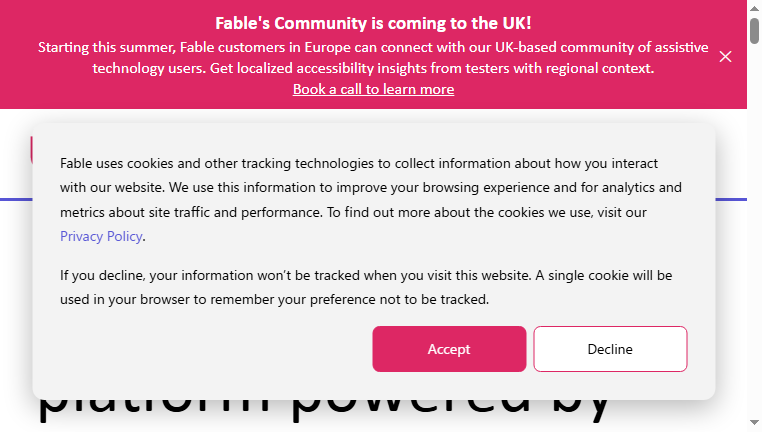Click the scrollbar up arrow
The width and height of the screenshot is (762, 432).
pos(754,7)
